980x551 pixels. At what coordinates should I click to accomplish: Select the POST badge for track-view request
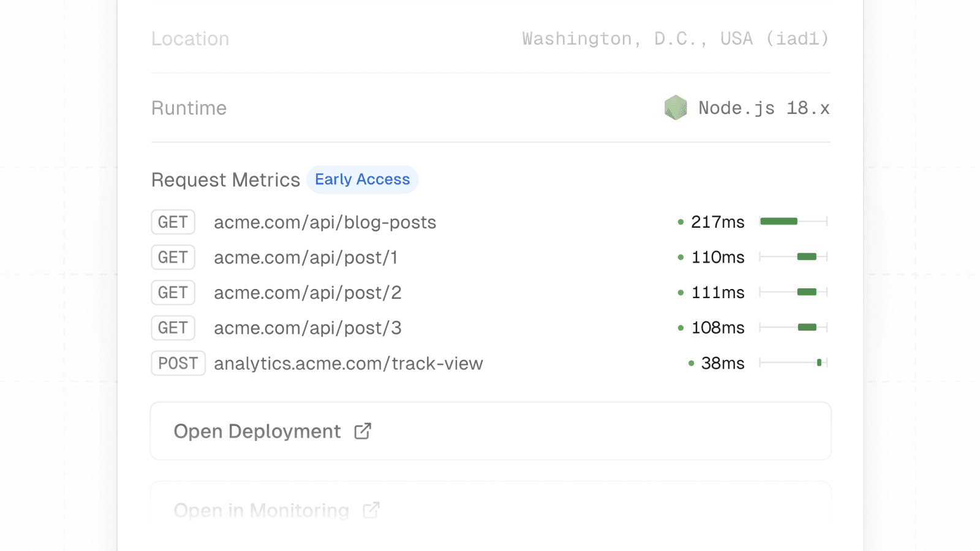(x=178, y=362)
